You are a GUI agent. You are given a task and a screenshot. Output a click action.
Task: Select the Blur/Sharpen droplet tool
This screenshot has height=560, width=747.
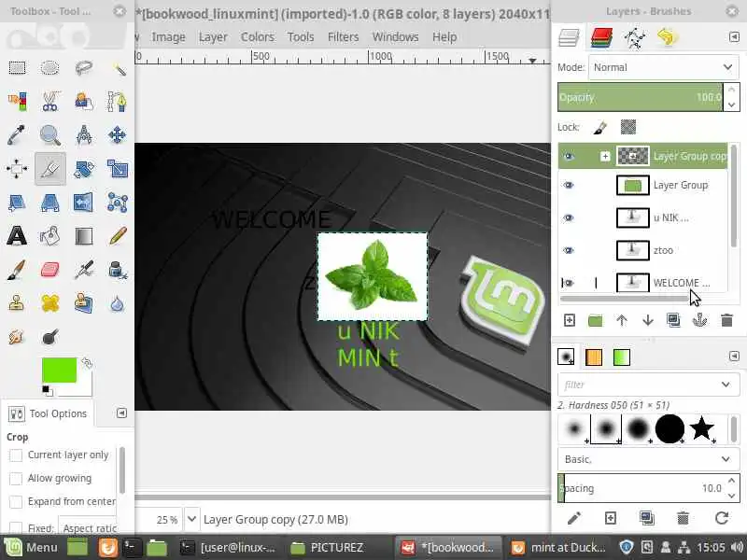pos(118,304)
